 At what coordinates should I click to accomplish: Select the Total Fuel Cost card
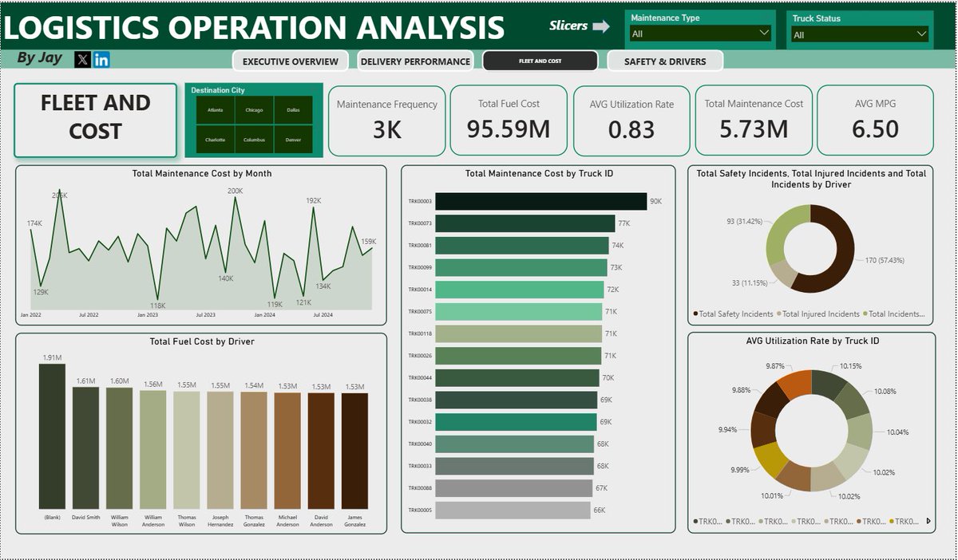click(x=509, y=120)
